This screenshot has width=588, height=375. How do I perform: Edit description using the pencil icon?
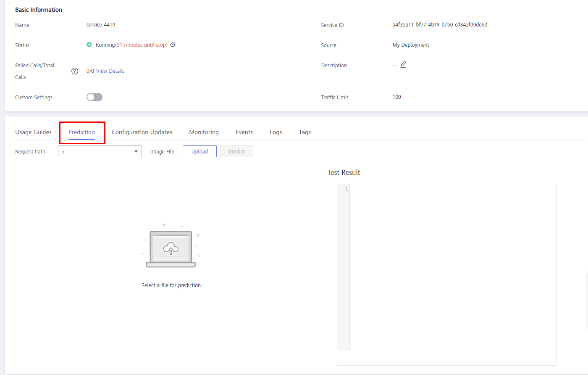pyautogui.click(x=403, y=65)
